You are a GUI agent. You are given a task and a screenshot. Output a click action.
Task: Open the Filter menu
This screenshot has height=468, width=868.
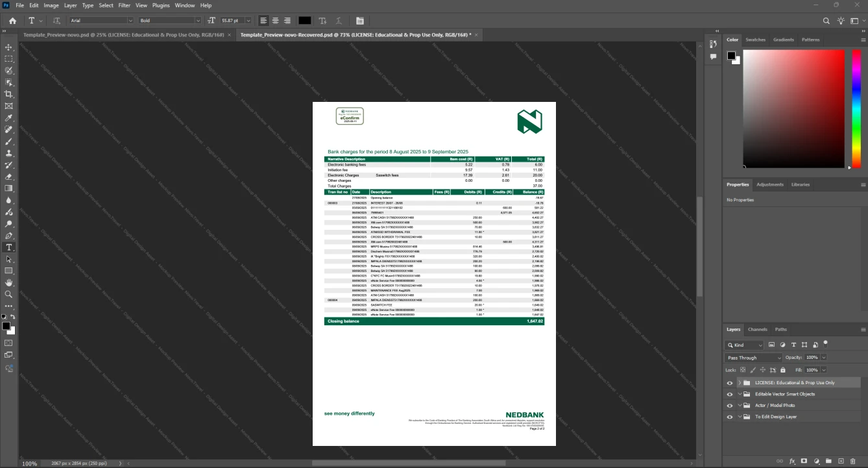point(124,5)
